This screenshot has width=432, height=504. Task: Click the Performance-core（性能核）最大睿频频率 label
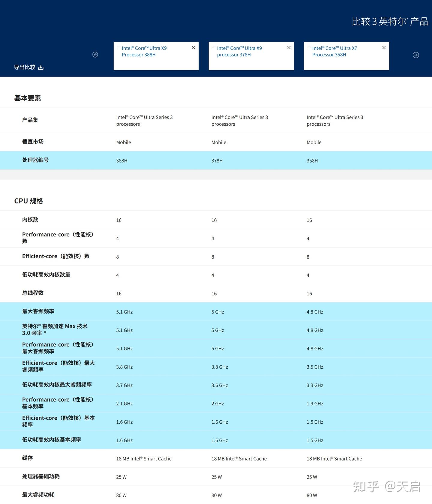point(58,348)
